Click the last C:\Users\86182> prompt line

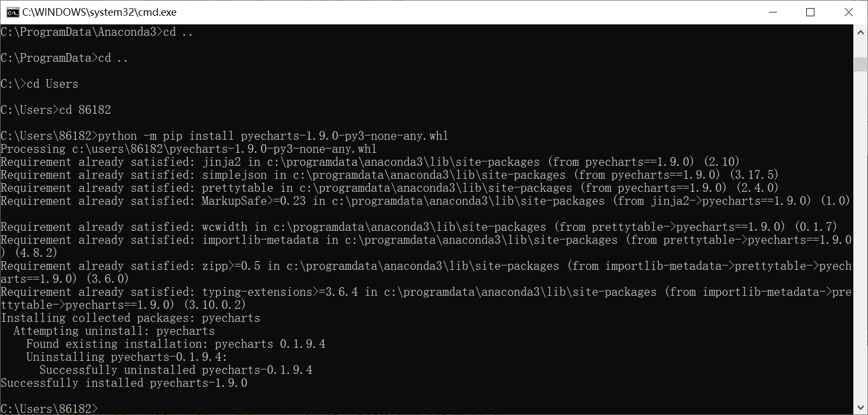[x=49, y=408]
